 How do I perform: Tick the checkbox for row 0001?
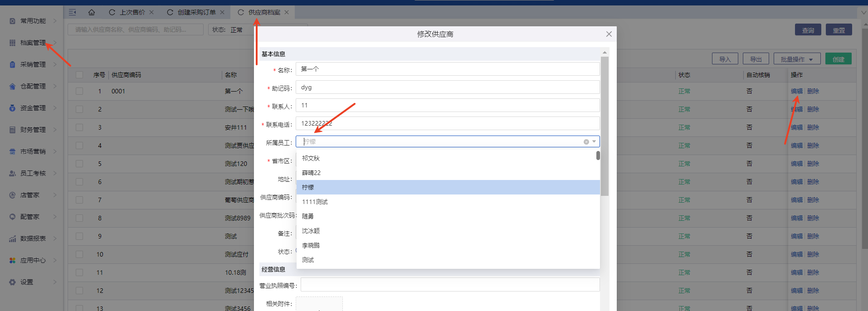click(x=79, y=91)
